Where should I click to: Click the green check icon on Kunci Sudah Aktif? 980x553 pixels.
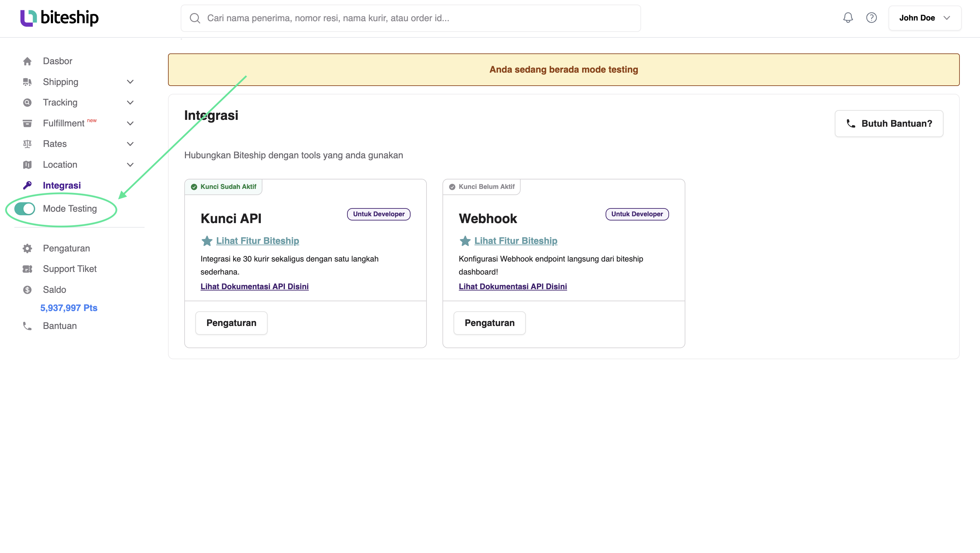tap(194, 187)
